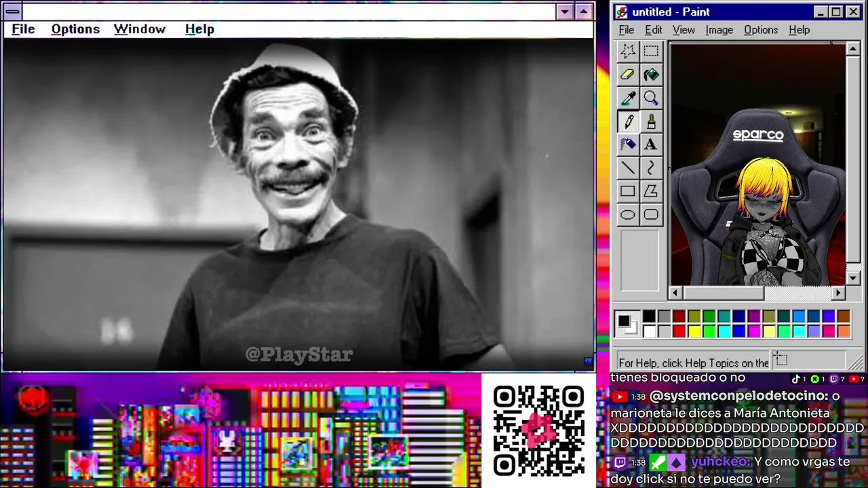Click the "untitled - Paint" title bar text

coord(671,12)
